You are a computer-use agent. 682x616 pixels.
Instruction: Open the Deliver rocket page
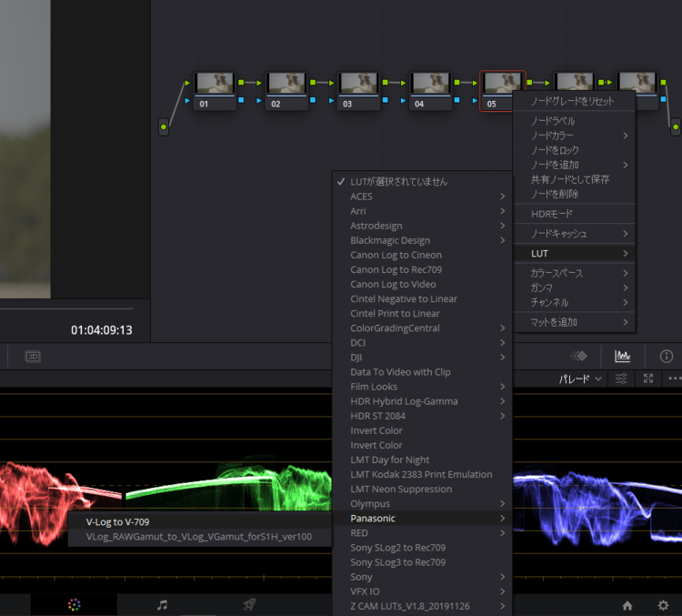click(249, 605)
